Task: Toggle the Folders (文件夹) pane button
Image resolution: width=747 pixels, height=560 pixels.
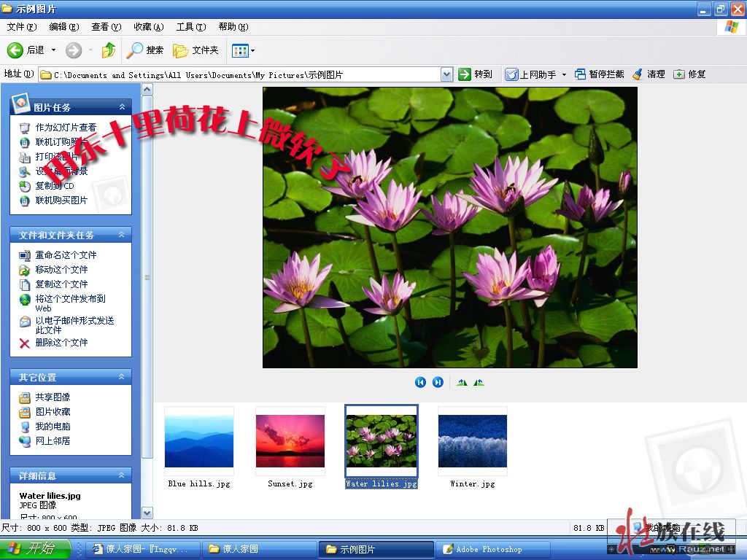Action: [x=196, y=50]
